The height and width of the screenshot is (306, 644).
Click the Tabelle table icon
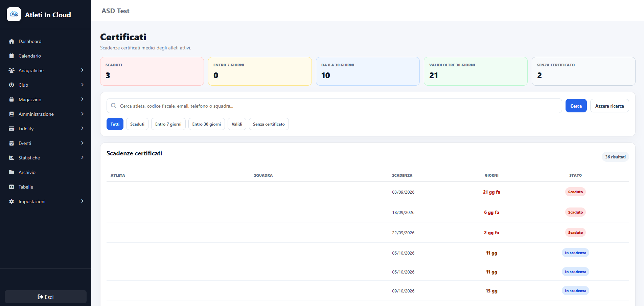click(11, 187)
